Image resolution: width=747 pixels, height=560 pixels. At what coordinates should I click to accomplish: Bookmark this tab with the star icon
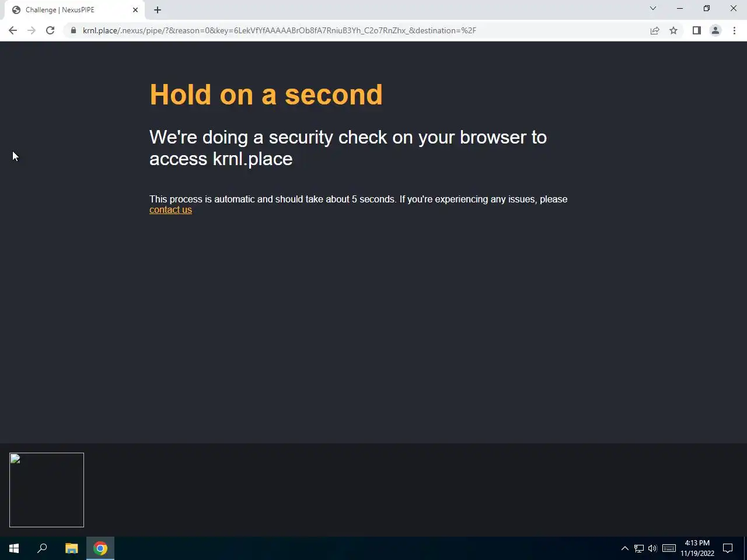(673, 30)
